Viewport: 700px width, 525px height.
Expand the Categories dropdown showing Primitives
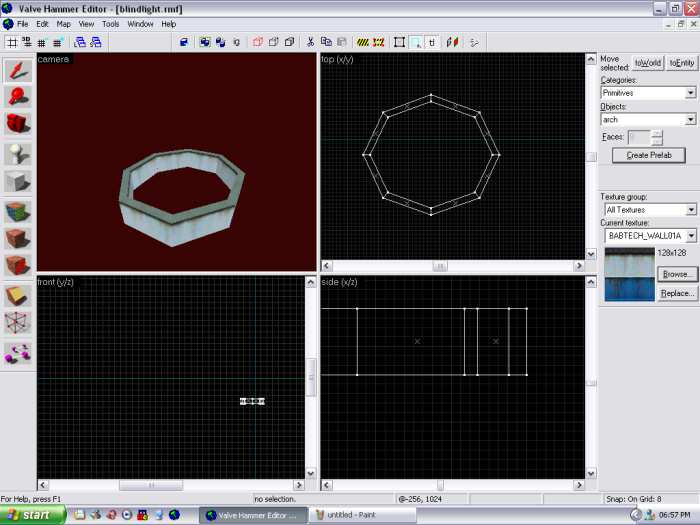[690, 93]
